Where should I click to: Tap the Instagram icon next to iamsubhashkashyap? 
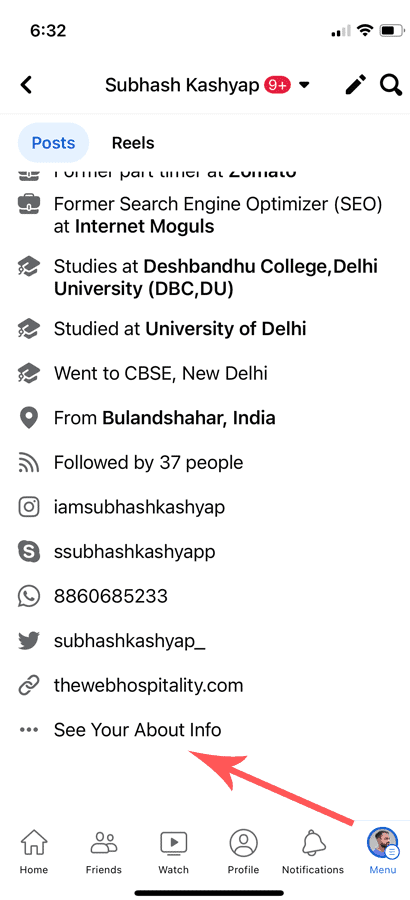(x=29, y=507)
